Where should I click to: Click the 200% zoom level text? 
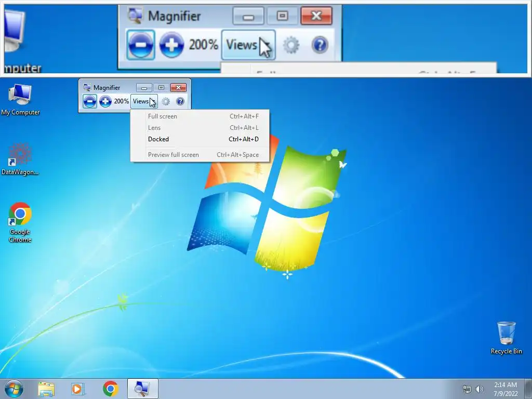pos(121,101)
